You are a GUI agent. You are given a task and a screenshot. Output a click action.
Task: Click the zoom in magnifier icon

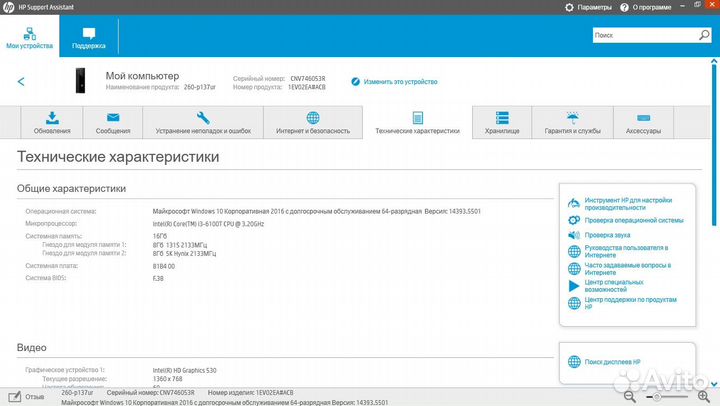[704, 397]
